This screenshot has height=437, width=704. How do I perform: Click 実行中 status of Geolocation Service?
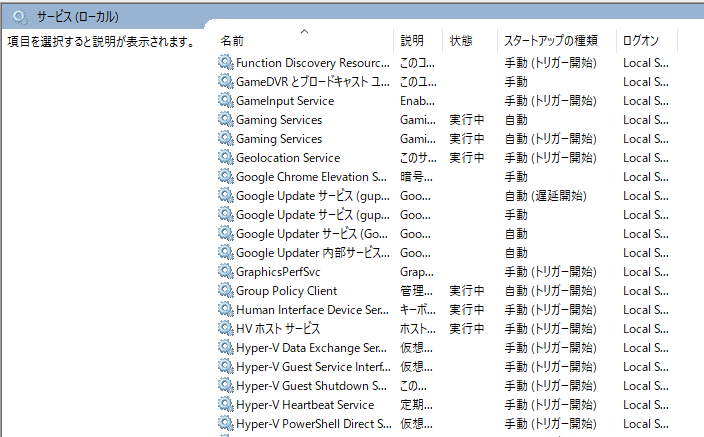[466, 158]
